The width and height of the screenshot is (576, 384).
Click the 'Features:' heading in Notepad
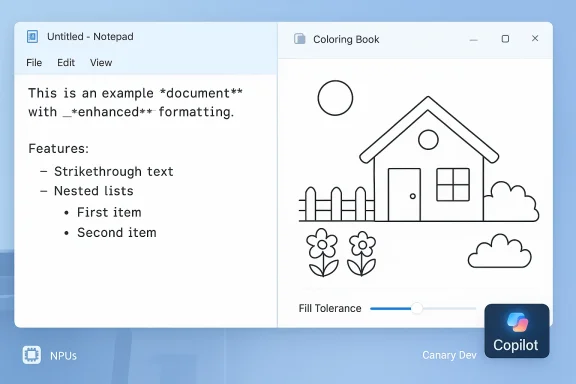pyautogui.click(x=59, y=148)
